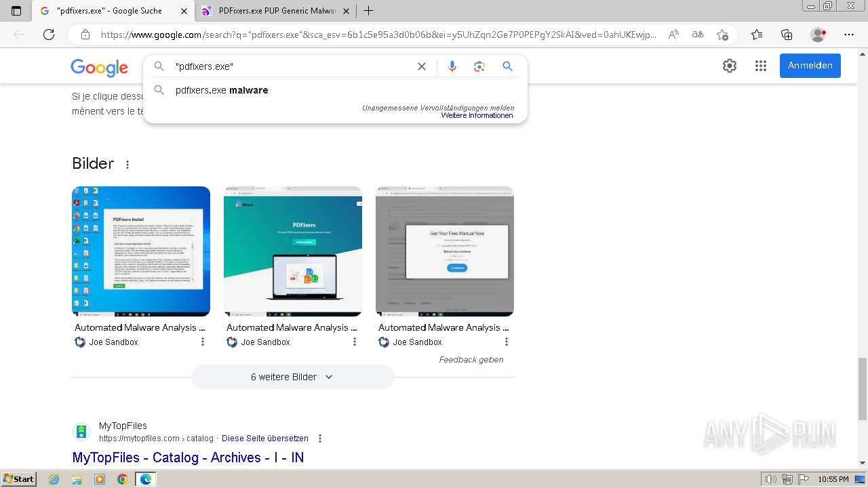The width and height of the screenshot is (868, 488).
Task: Click the MyTopFiles site favicon
Action: (81, 432)
